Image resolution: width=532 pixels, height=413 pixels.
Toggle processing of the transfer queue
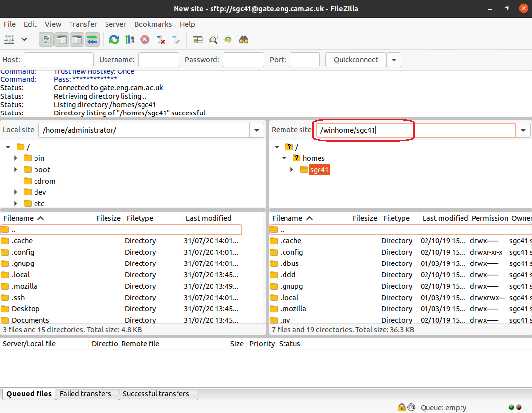pyautogui.click(x=130, y=39)
